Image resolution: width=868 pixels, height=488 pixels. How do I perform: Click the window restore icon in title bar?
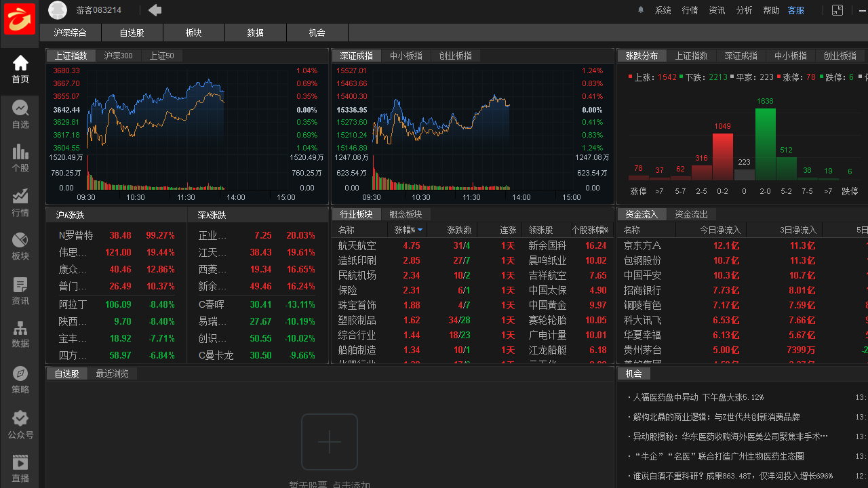[837, 10]
